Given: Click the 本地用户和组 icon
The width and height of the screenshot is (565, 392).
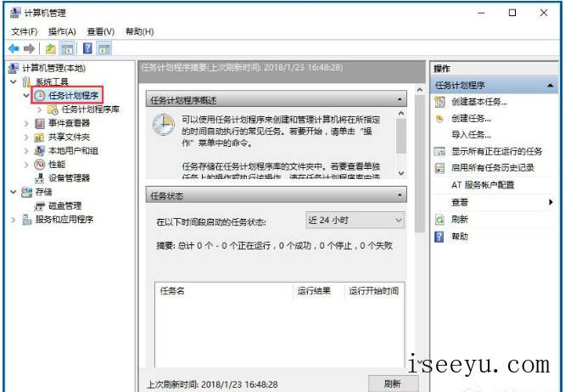Looking at the screenshot, I should click(39, 150).
